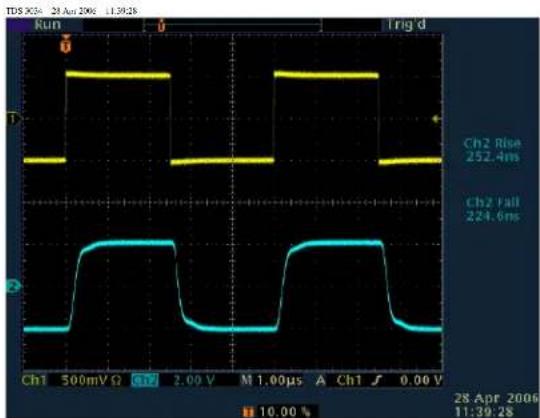
Task: Click the Run status label
Action: point(48,24)
